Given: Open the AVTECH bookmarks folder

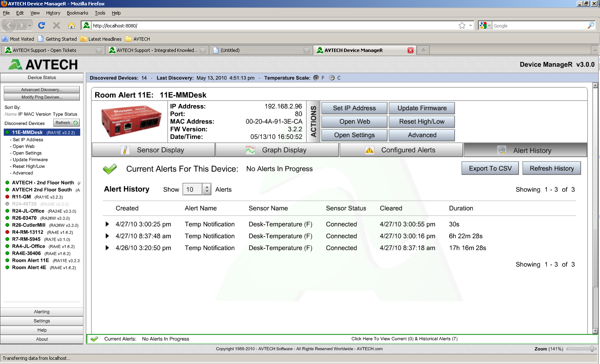Looking at the screenshot, I should pyautogui.click(x=138, y=39).
